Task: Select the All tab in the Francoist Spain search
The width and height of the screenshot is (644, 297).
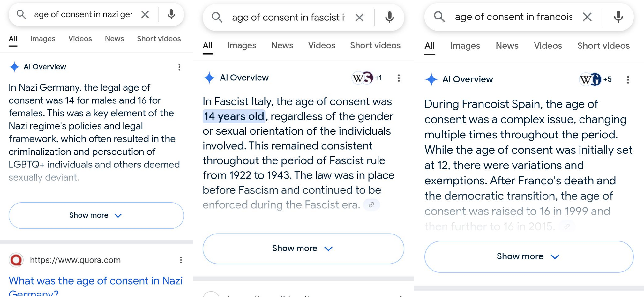Action: [430, 46]
